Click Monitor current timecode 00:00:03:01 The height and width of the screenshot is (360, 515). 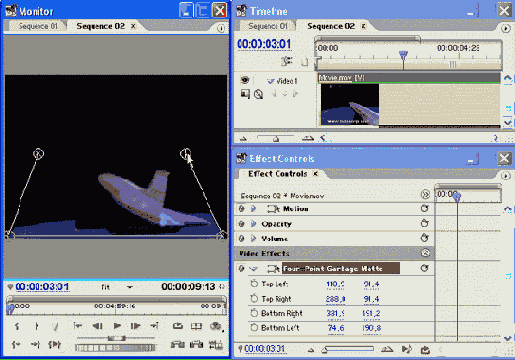(42, 287)
